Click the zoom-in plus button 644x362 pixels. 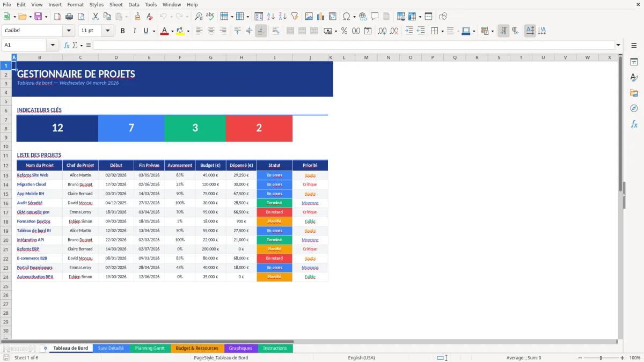pos(623,358)
